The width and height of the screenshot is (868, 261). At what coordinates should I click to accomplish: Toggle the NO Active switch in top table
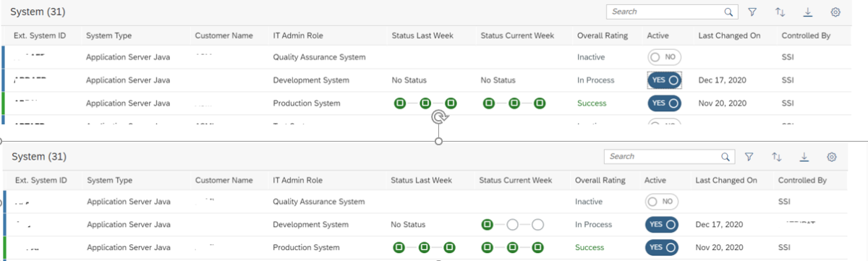coord(665,57)
